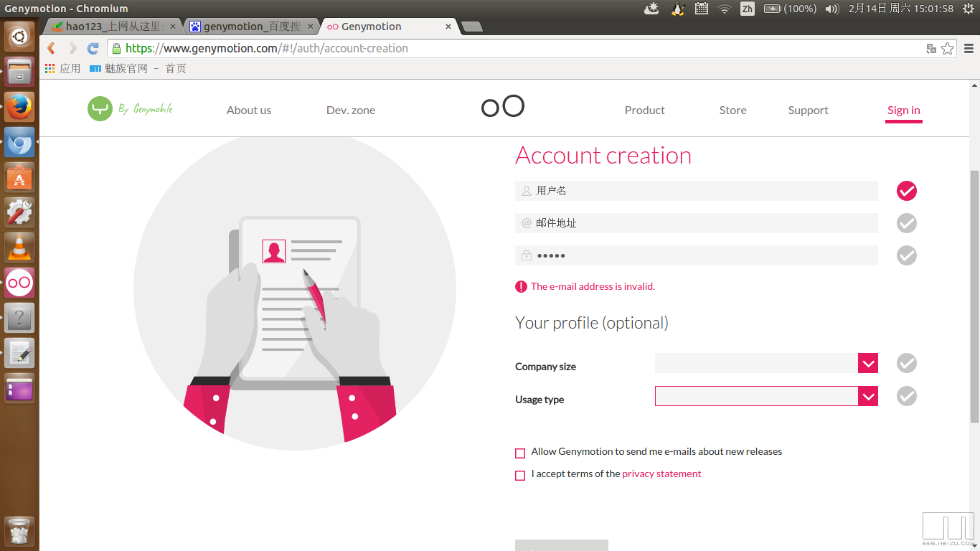The height and width of the screenshot is (551, 980).
Task: Open the Usage type dropdown arrow
Action: click(x=868, y=396)
